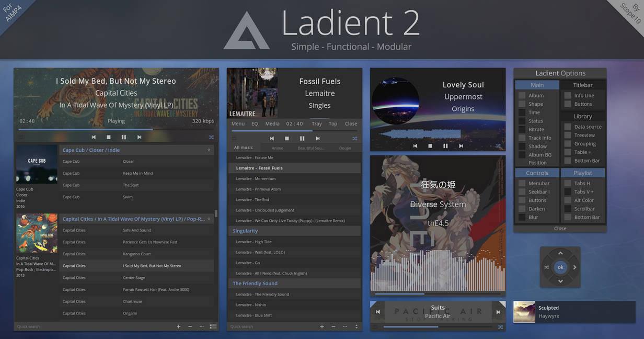Seek on the Lovely Soul waveform bar

tap(438, 134)
